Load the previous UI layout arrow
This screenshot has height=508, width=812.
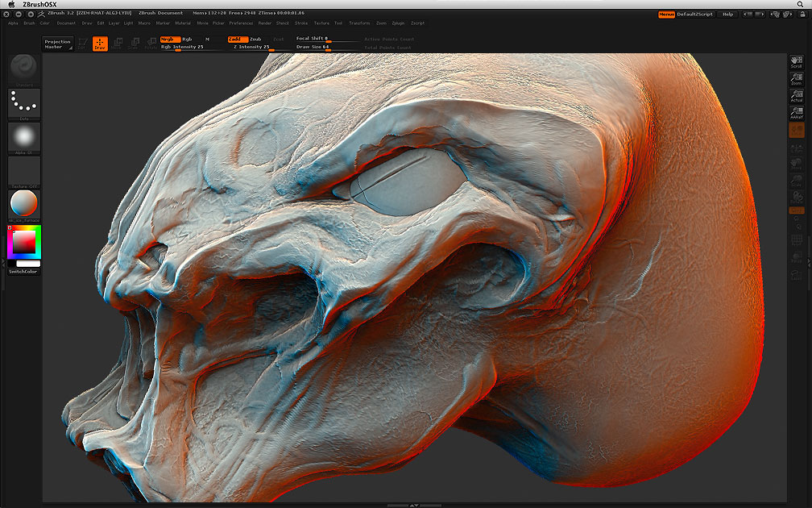748,15
